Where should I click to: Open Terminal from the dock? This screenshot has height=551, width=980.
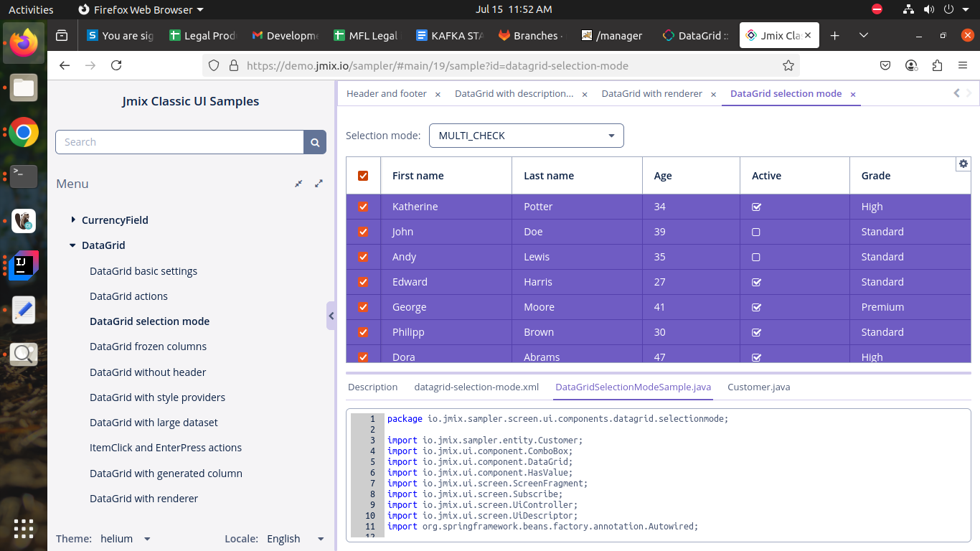24,176
